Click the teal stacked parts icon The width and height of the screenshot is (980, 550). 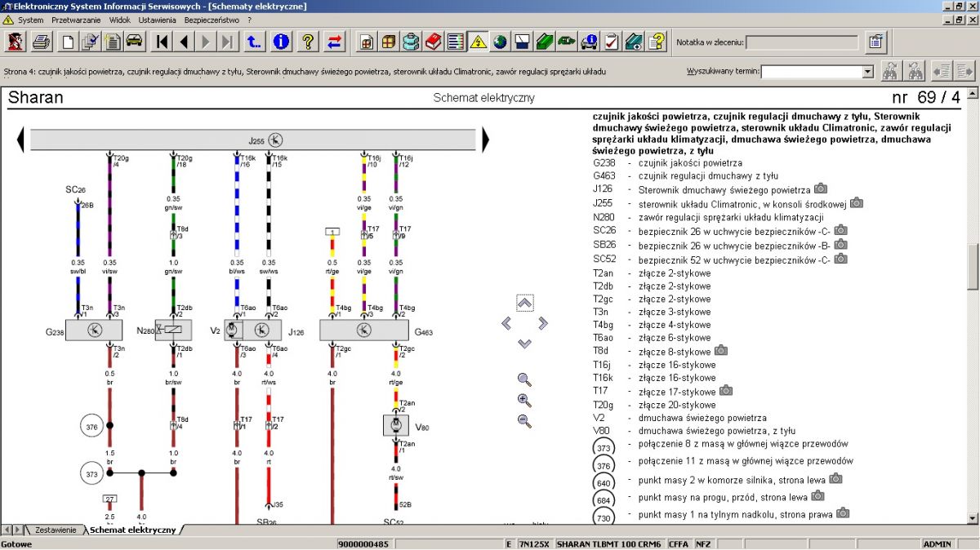pos(412,41)
